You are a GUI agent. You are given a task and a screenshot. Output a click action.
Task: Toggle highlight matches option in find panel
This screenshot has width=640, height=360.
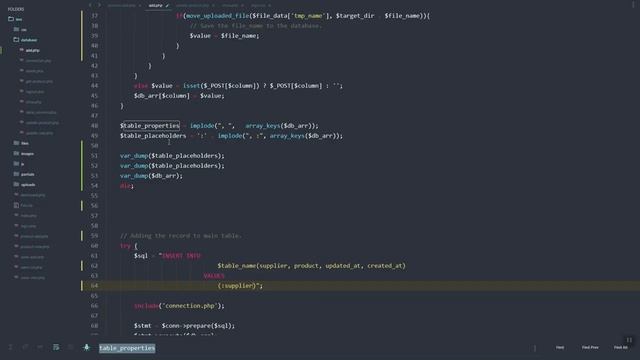click(x=86, y=347)
